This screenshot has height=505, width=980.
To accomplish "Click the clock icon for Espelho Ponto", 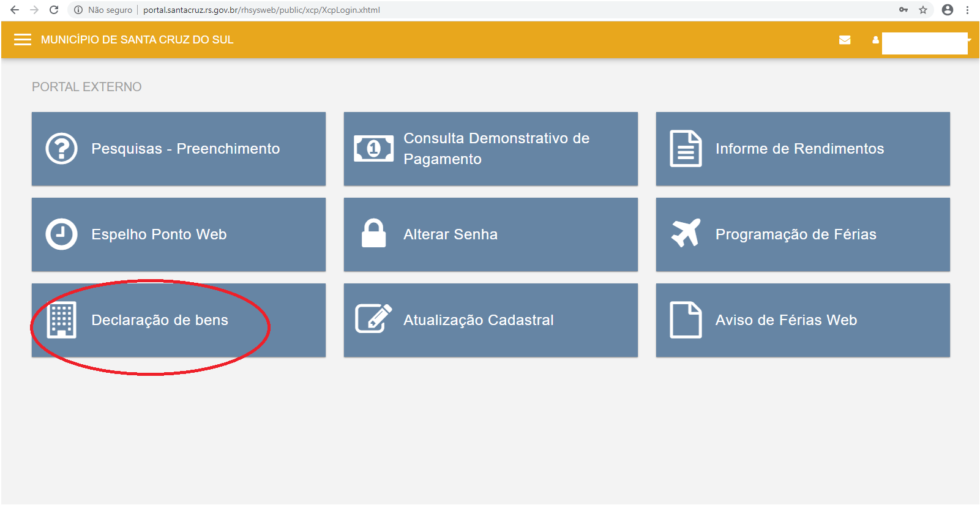I will pos(61,234).
